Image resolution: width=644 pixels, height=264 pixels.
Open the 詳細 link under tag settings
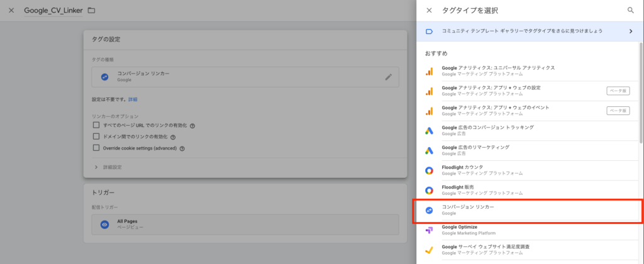click(x=133, y=99)
